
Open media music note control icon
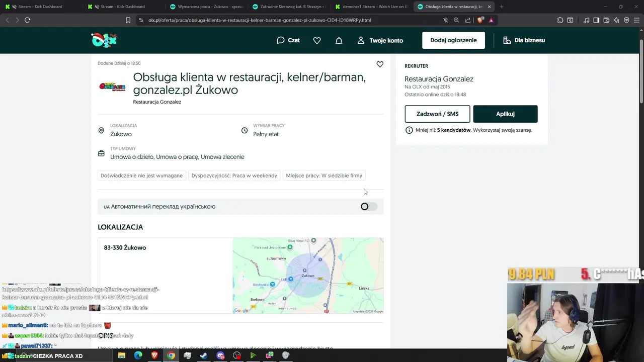pos(586,20)
